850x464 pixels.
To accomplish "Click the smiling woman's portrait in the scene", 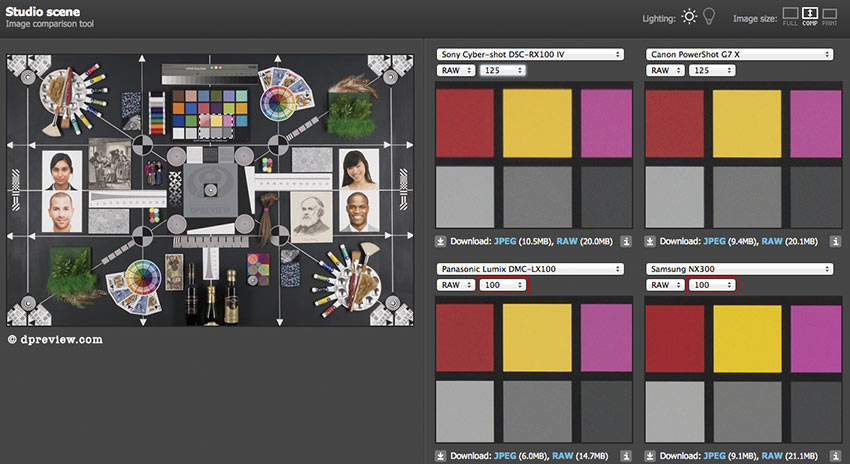I will pyautogui.click(x=359, y=169).
